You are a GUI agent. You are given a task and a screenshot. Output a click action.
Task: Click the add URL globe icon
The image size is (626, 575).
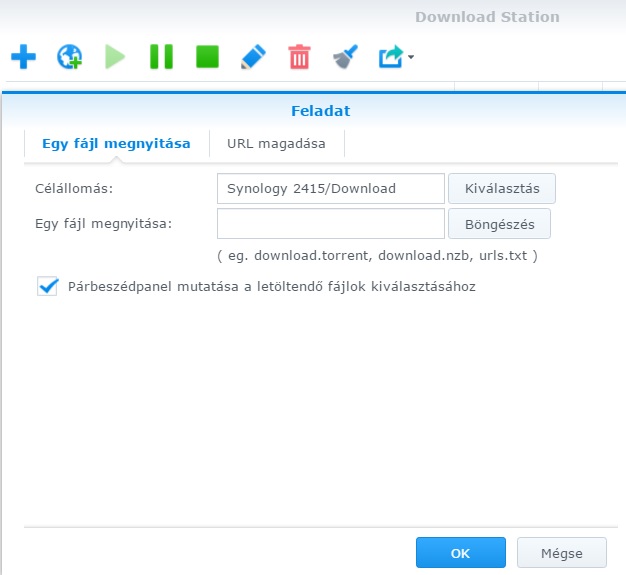(x=69, y=57)
